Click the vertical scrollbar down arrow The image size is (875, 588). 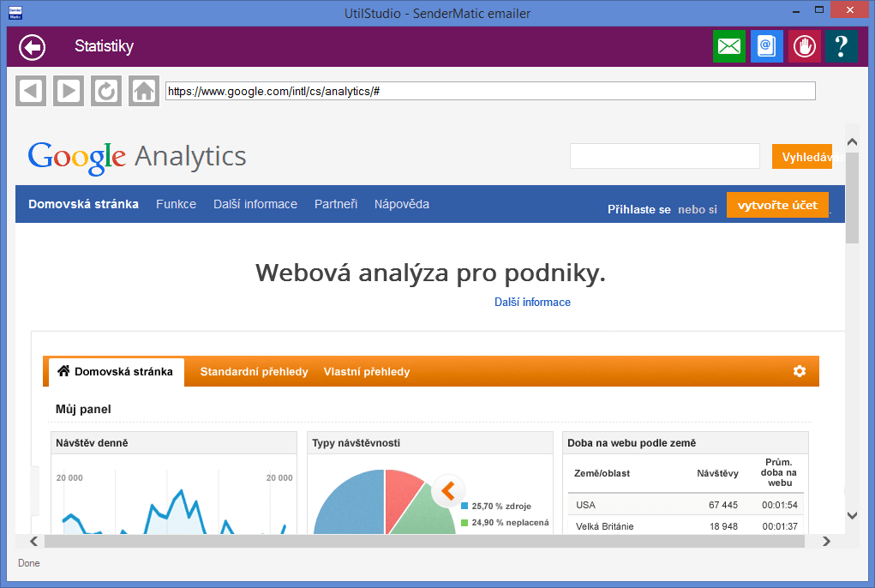point(852,515)
